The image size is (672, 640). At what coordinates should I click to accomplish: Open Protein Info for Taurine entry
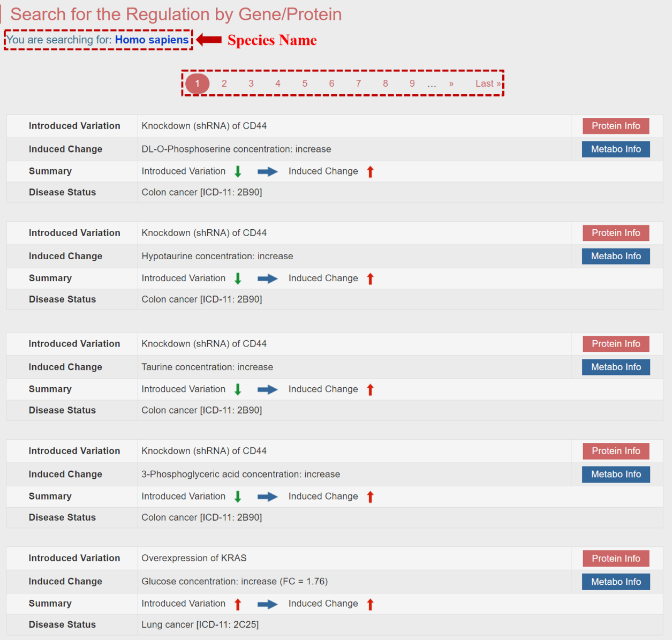(616, 344)
